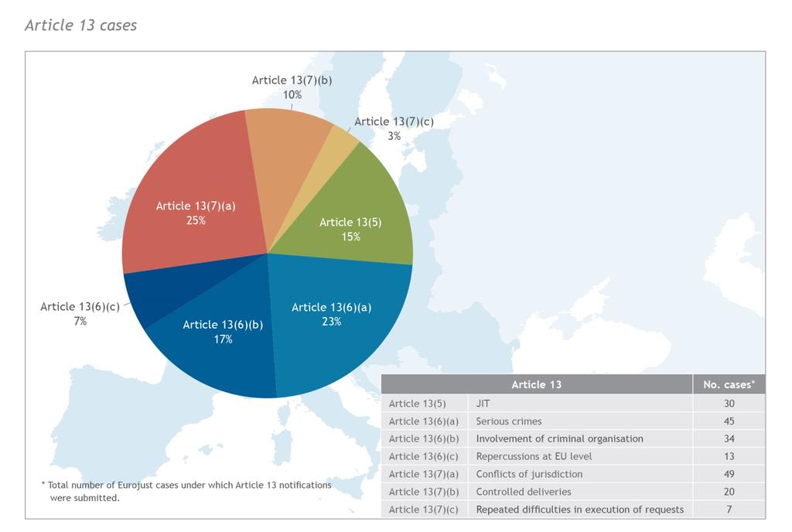Click the 'Article 13(6)(c)' label left of pie
The image size is (792, 532).
[80, 307]
